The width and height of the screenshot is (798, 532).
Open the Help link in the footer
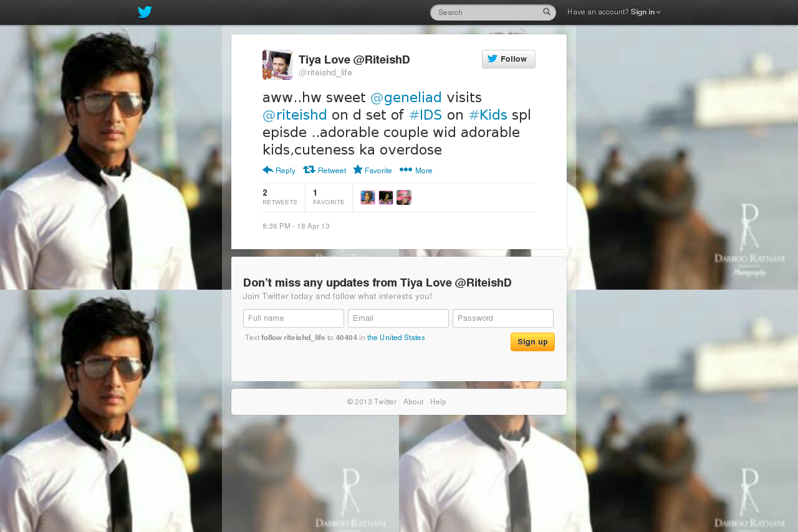(x=438, y=402)
